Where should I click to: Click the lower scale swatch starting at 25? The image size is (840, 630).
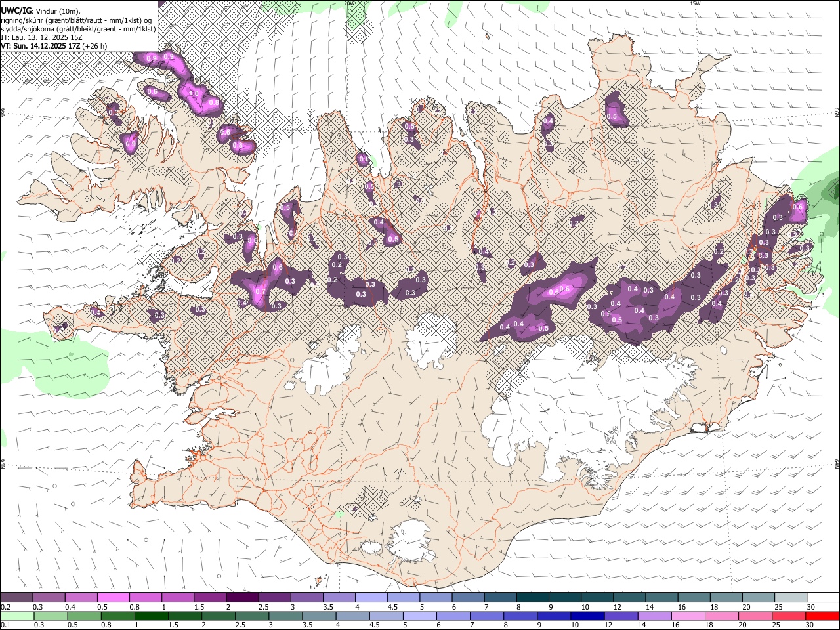[x=788, y=616]
